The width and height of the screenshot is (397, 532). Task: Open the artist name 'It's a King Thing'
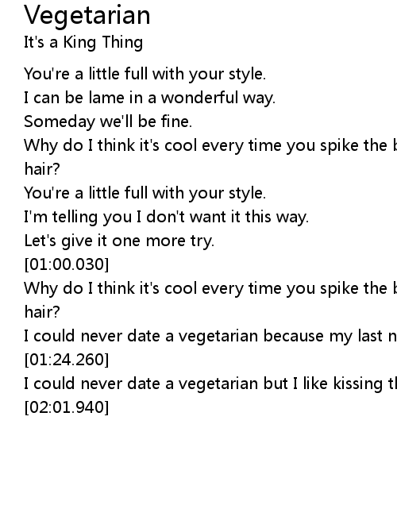click(83, 43)
